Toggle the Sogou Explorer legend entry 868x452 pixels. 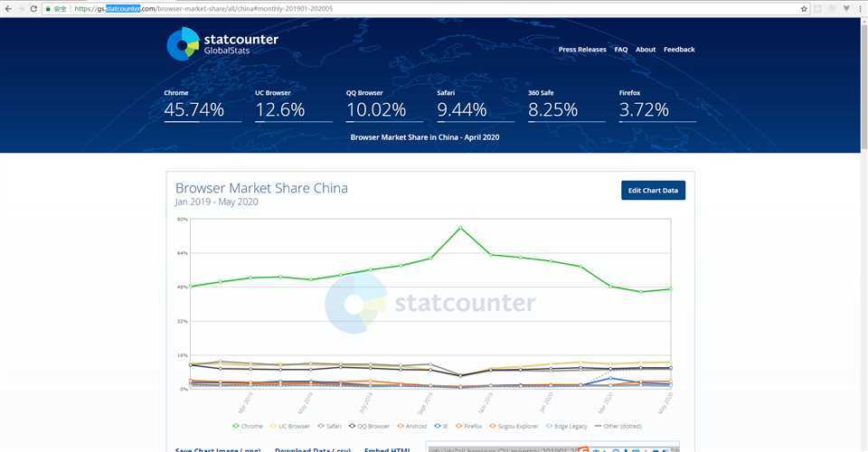tap(514, 426)
